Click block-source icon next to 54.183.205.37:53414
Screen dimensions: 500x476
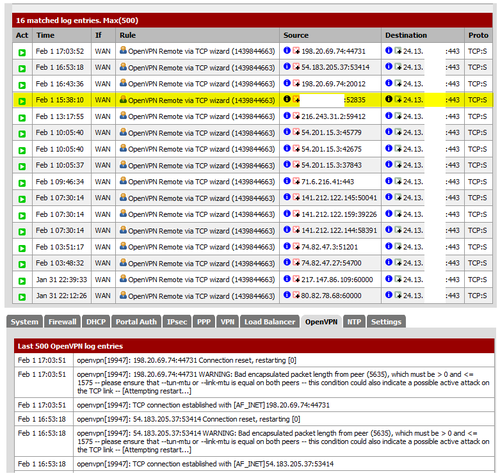point(296,67)
